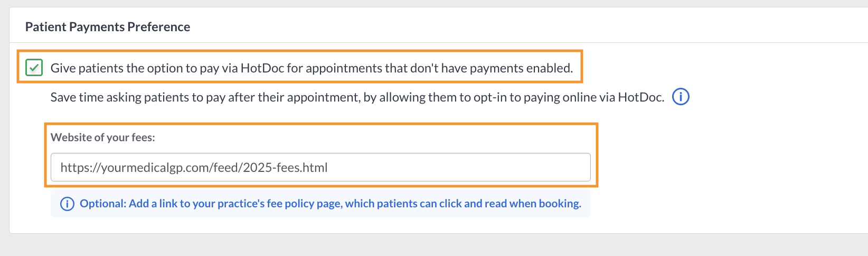
Task: Click the blue "Optional: Add a link" hint text
Action: tap(331, 204)
